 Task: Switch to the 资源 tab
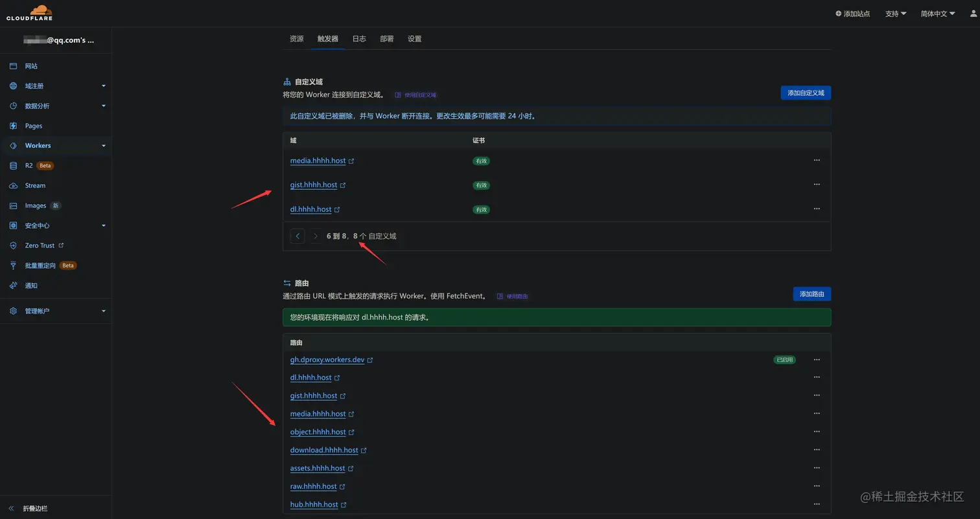297,39
